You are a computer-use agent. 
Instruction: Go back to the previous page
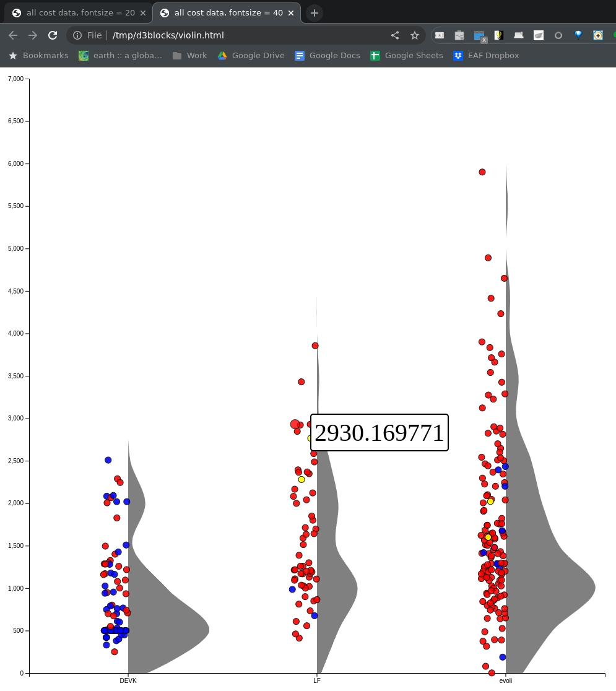13,35
